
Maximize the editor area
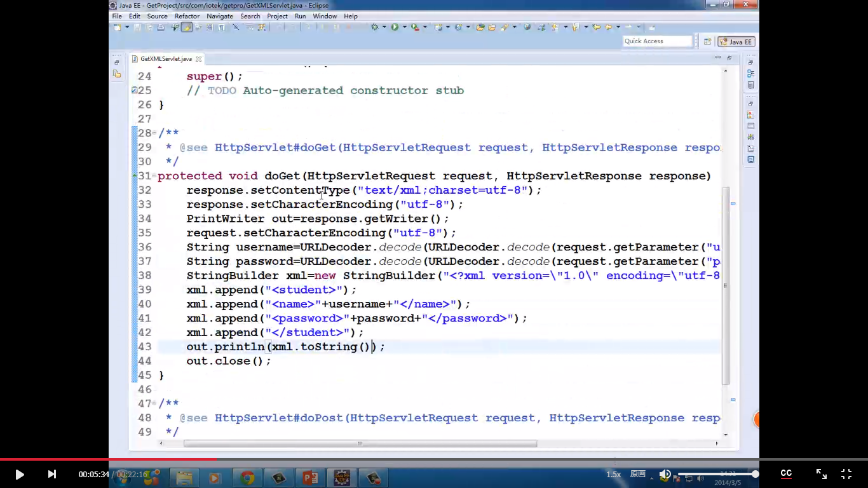pos(729,58)
